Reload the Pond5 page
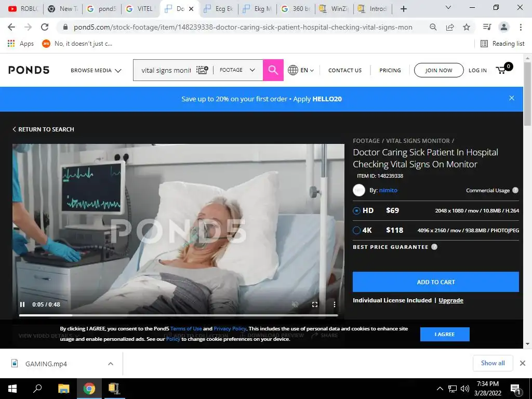Image resolution: width=532 pixels, height=399 pixels. pos(45,27)
